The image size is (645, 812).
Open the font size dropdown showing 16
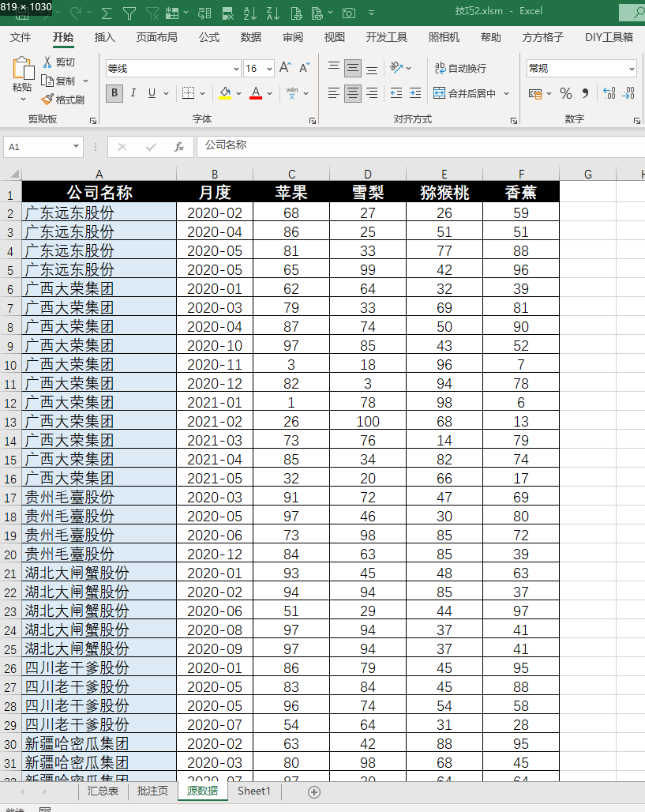tap(269, 69)
